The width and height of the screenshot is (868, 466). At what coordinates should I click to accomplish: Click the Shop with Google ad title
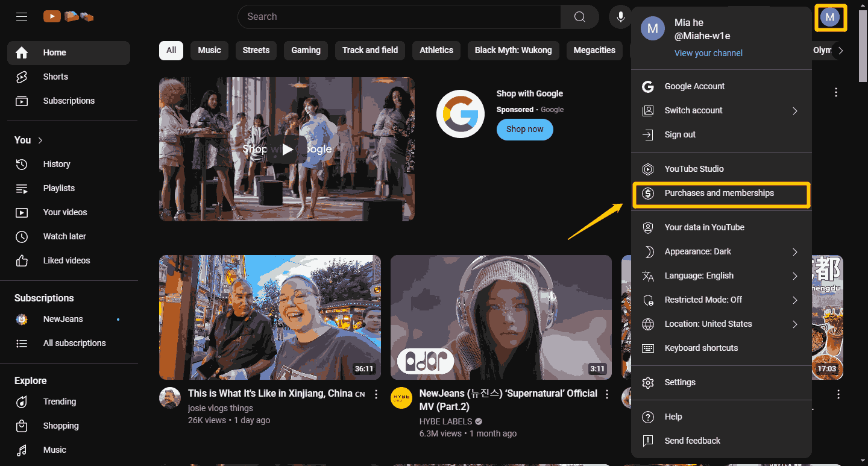click(x=529, y=93)
